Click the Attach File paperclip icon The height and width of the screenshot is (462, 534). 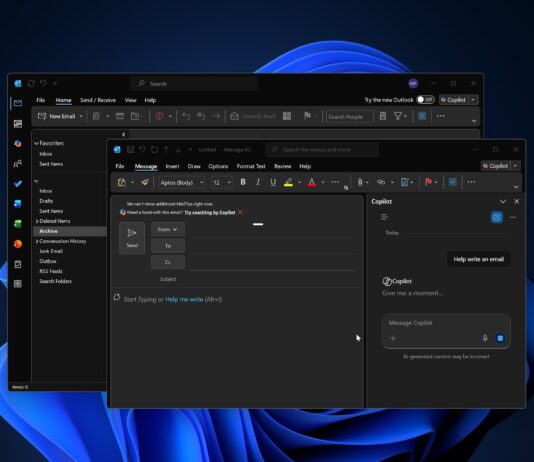(x=360, y=182)
